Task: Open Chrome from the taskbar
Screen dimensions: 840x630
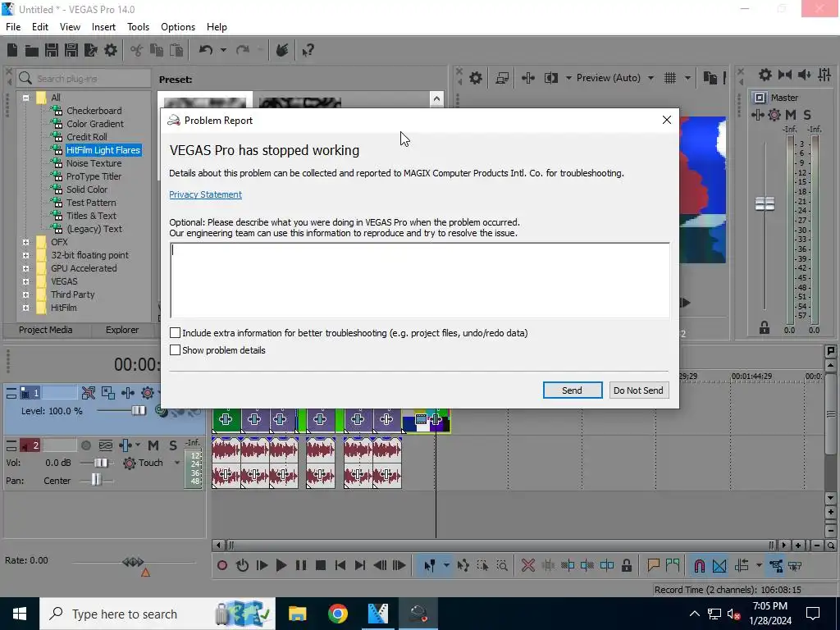Action: click(337, 614)
